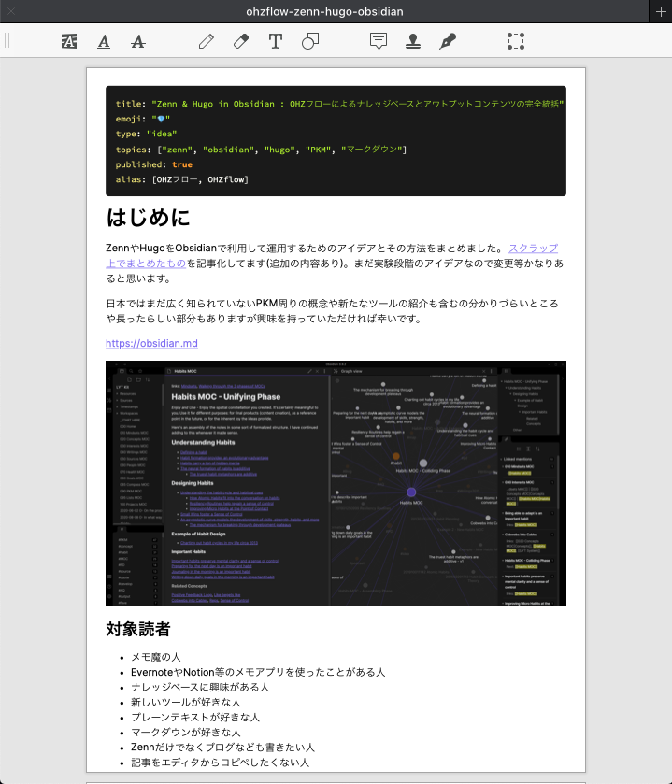The image size is (672, 784).
Task: Select the highlight text tool
Action: tap(69, 41)
